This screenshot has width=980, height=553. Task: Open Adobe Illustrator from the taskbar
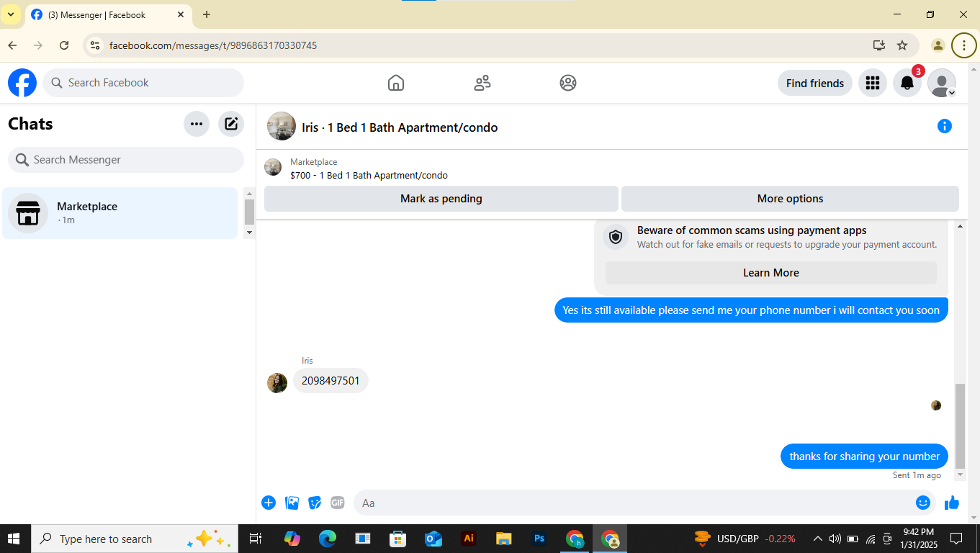click(x=469, y=539)
